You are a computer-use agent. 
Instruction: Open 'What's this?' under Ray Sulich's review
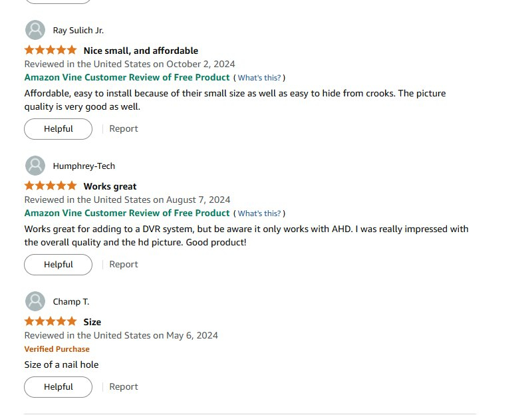click(x=259, y=78)
